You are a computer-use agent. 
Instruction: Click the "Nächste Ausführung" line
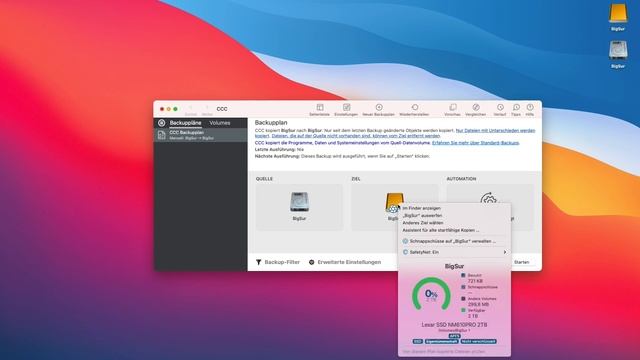coord(342,156)
